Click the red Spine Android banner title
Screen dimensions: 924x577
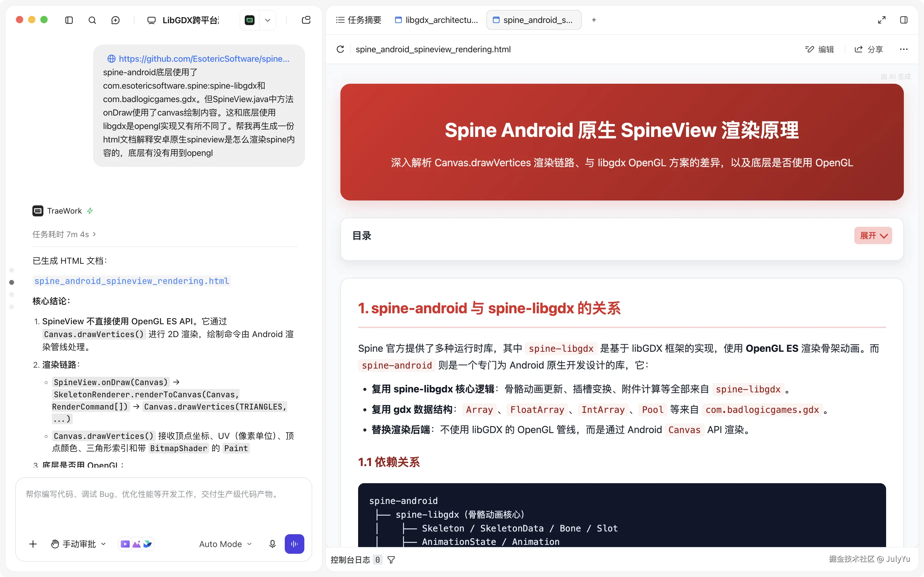(621, 130)
